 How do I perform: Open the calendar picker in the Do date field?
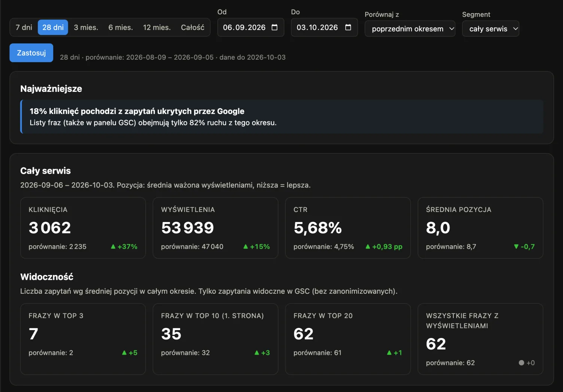(x=348, y=27)
